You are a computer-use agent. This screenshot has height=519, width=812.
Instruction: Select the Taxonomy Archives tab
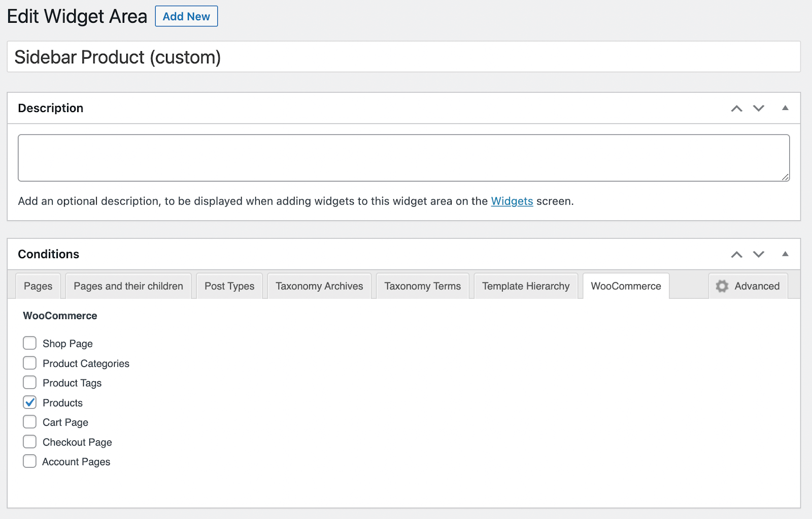click(x=319, y=286)
